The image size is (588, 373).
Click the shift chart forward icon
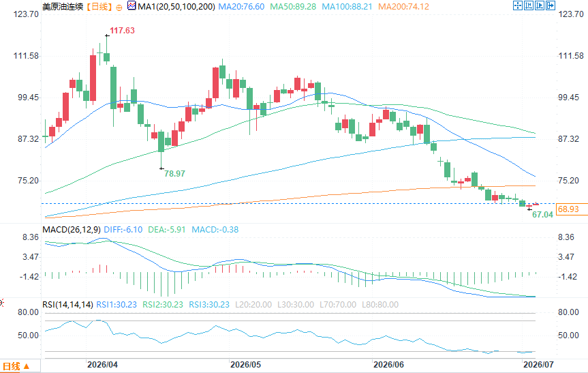point(540,5)
